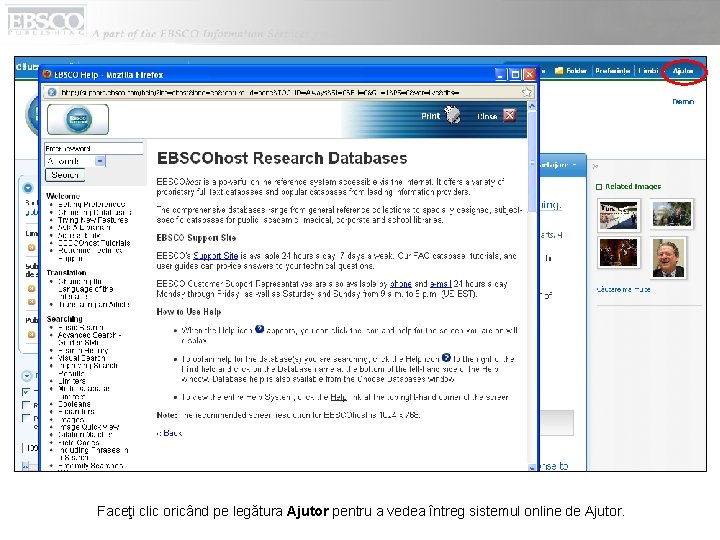This screenshot has height=540, width=720.
Task: Click the Demo link on background page
Action: pos(683,101)
